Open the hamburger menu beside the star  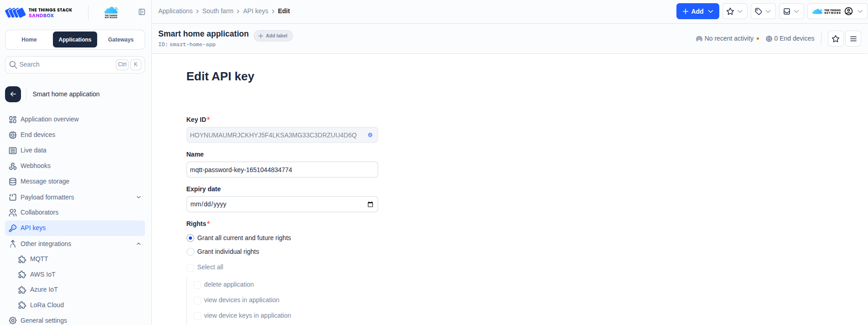tap(853, 39)
